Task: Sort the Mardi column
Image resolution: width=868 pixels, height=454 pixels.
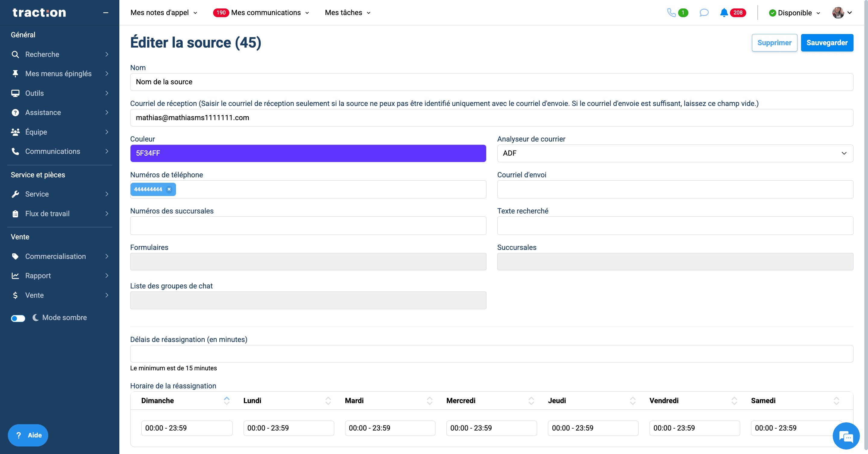Action: click(x=429, y=400)
